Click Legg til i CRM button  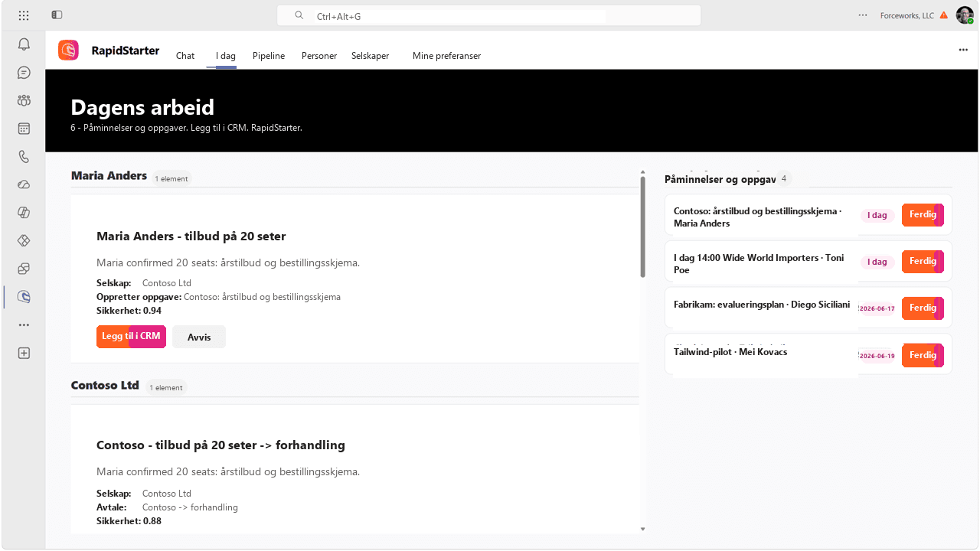tap(131, 337)
